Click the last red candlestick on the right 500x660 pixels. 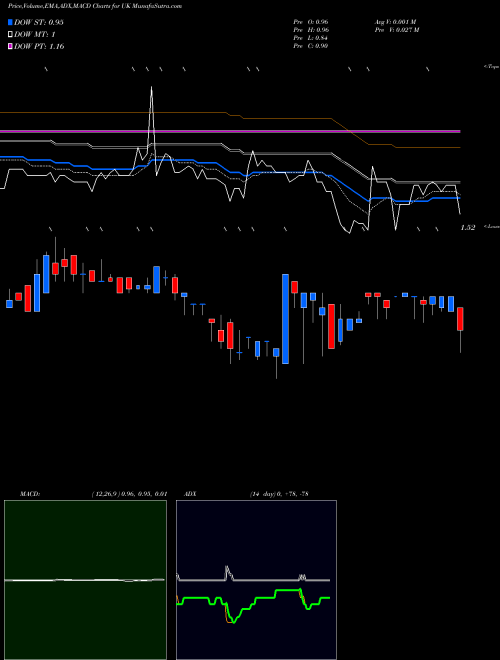point(460,319)
